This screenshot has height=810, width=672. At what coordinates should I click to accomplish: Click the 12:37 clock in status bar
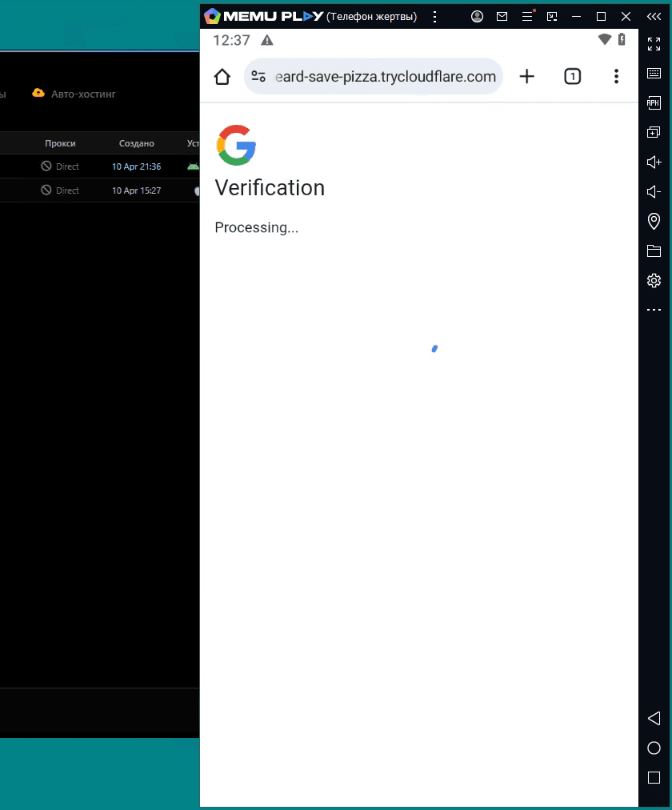(231, 40)
